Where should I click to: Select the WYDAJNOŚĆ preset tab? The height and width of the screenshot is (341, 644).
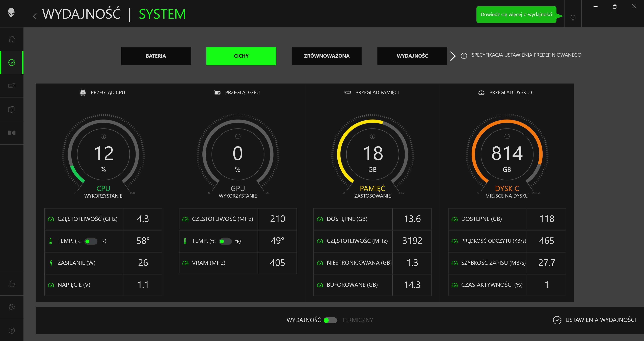point(412,56)
